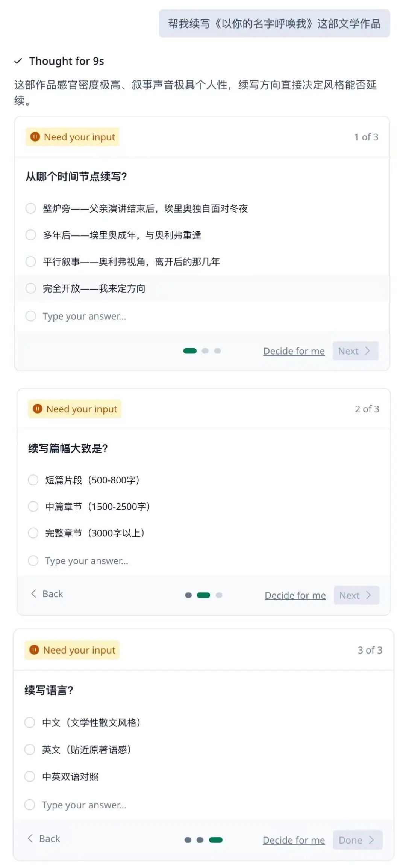Choose 多年后 reunion option

[31, 235]
